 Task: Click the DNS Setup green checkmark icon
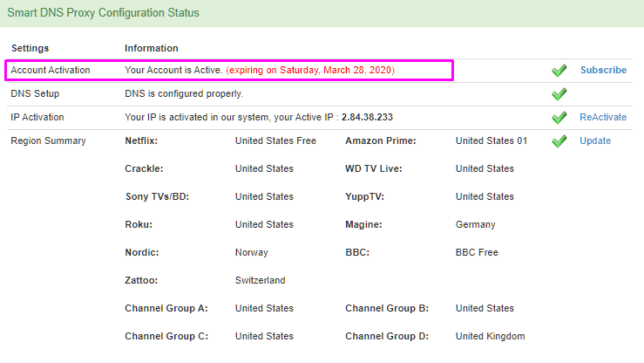pos(559,93)
